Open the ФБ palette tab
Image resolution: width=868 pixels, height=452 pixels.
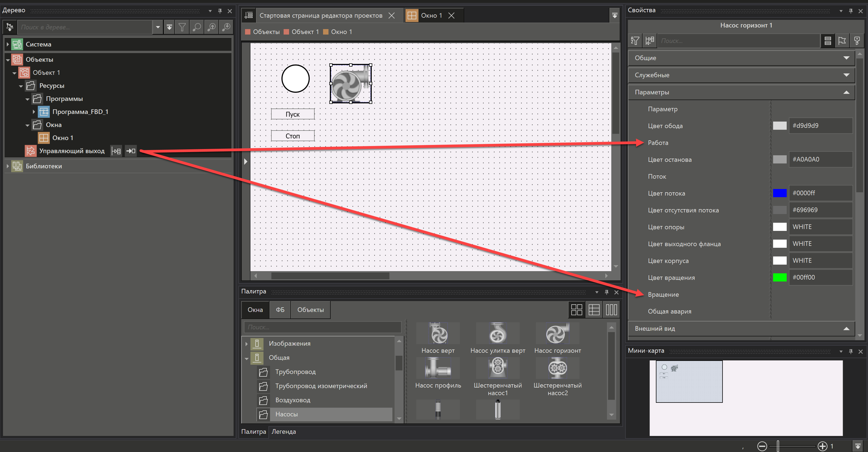click(280, 310)
